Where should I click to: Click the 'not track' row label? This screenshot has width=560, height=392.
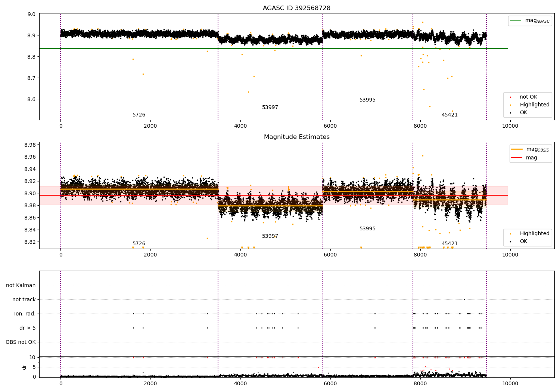[24, 300]
